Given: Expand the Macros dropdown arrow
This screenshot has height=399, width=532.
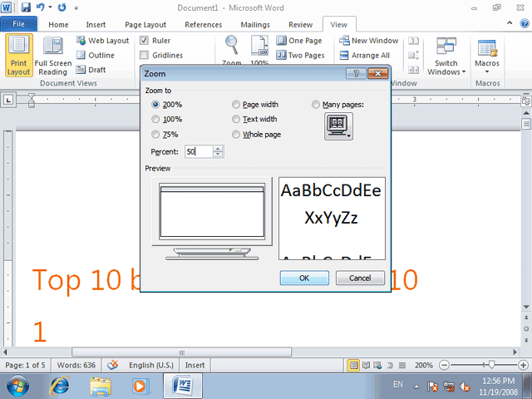Looking at the screenshot, I should tap(487, 71).
